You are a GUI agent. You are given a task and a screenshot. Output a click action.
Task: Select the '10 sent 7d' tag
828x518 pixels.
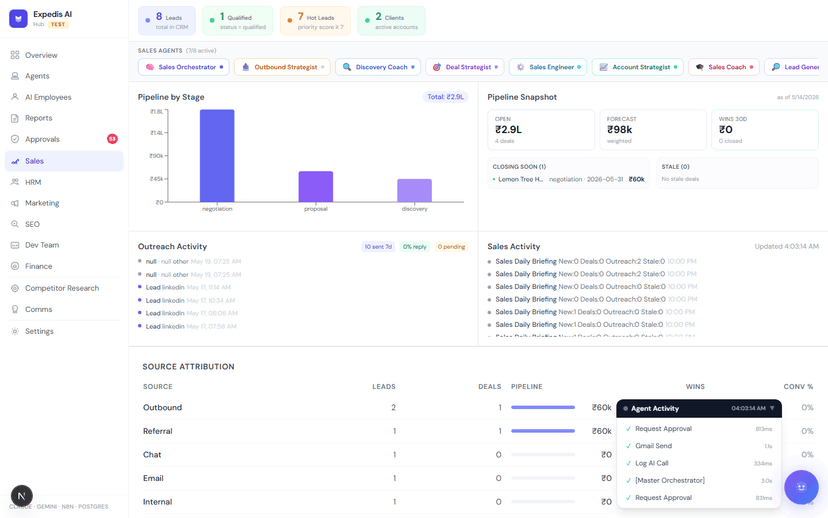378,247
